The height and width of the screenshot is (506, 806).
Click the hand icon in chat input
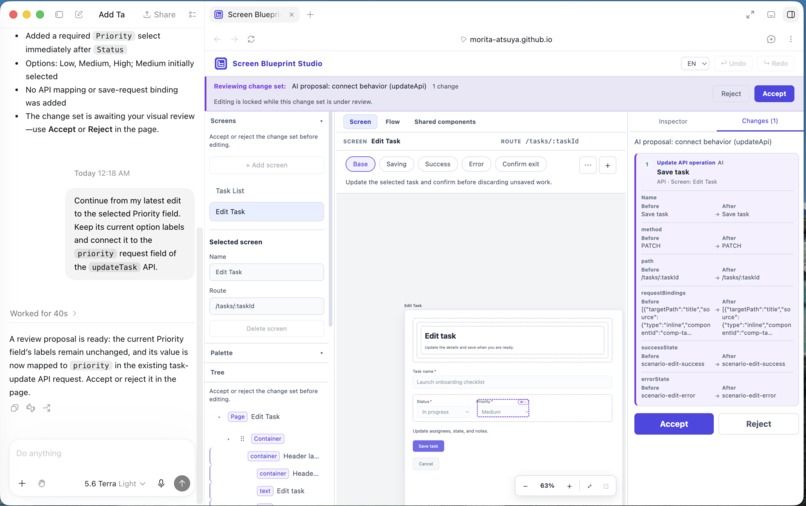click(x=42, y=483)
